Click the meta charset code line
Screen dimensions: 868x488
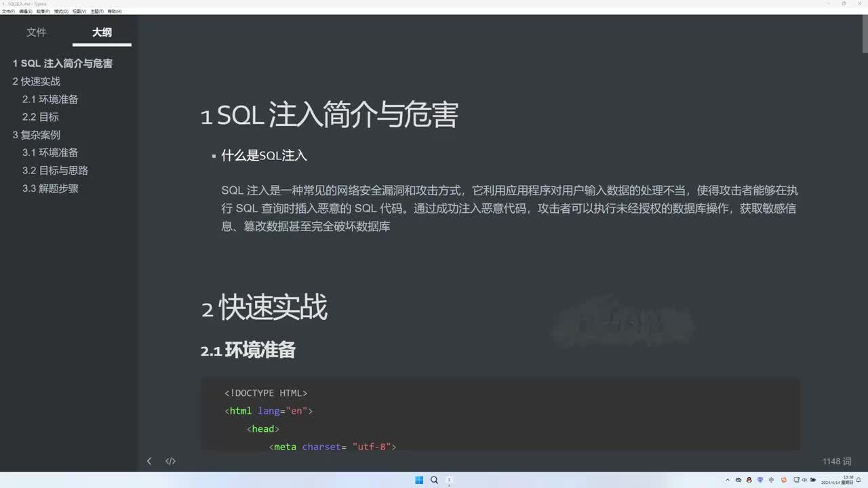[332, 447]
